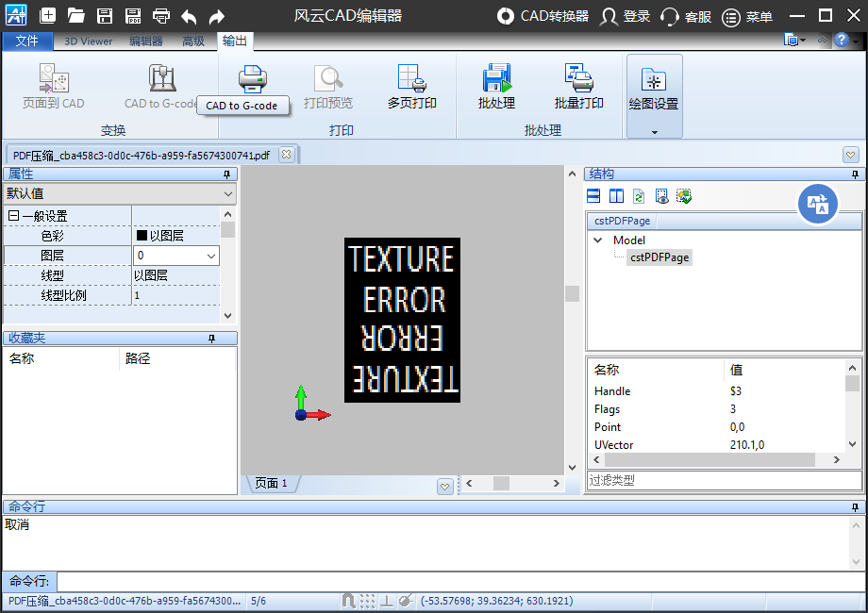
Task: Click the canvas horizontal scrollbar thumb
Action: [x=502, y=483]
